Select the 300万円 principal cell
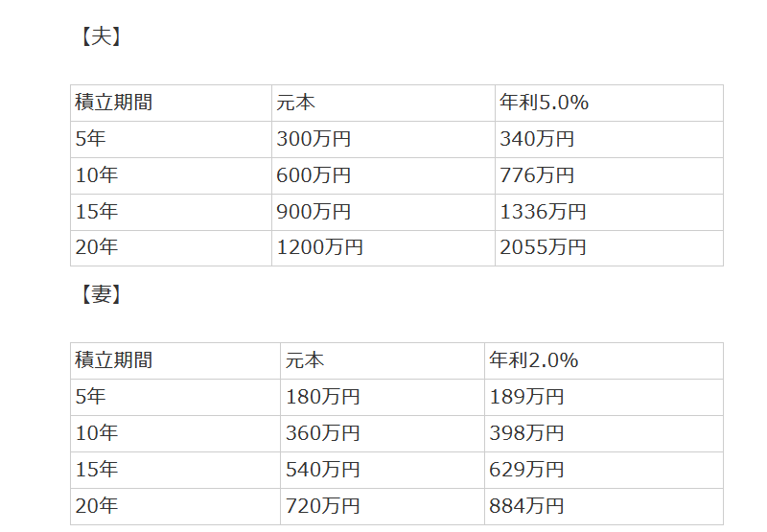767x532 pixels. 314,139
